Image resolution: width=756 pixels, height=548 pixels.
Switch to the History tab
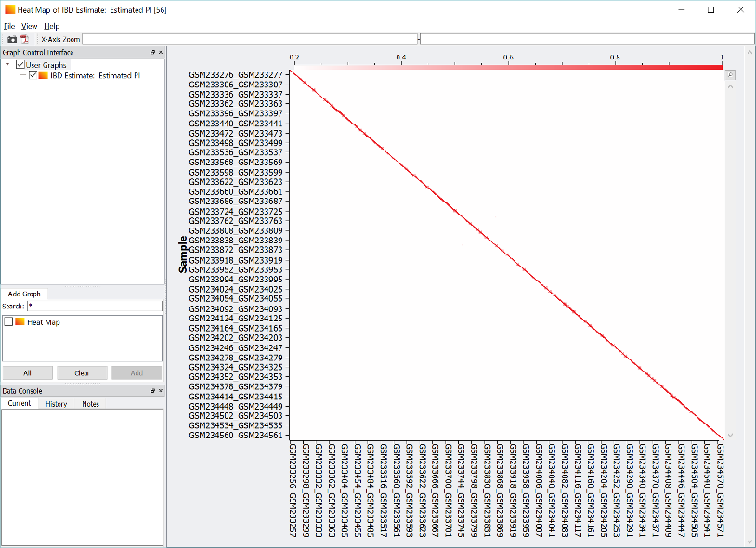[57, 404]
